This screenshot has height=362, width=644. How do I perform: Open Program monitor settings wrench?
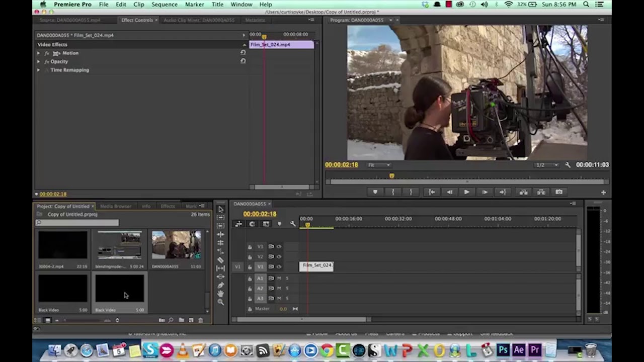568,165
